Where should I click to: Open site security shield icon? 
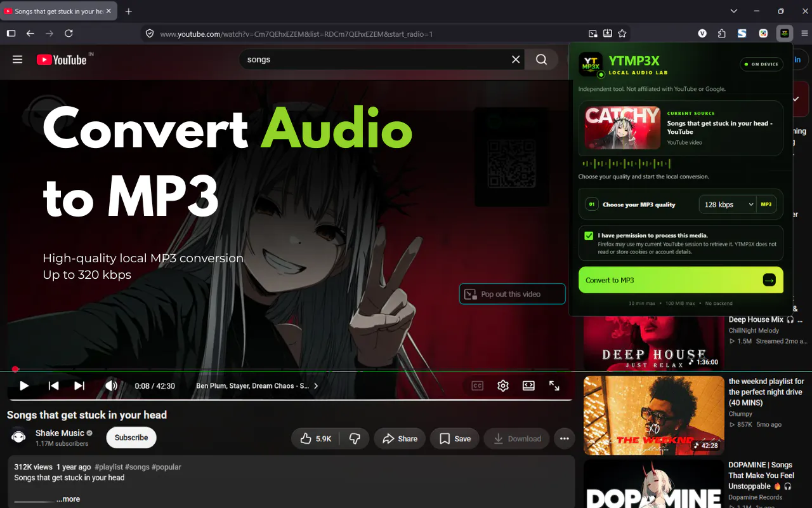point(150,34)
